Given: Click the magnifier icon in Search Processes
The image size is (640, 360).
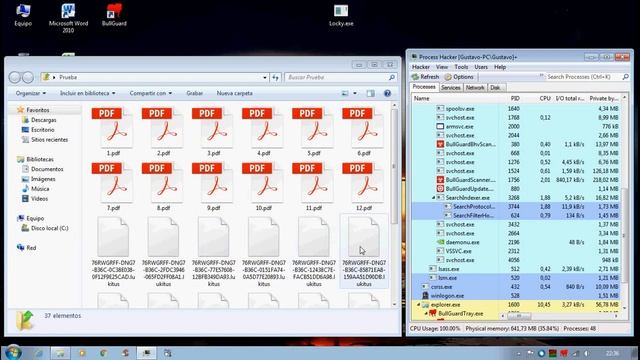Looking at the screenshot, I should pos(625,77).
